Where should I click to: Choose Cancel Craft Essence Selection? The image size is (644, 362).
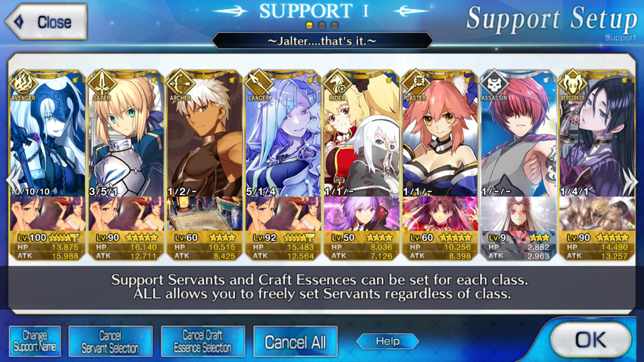[203, 341]
